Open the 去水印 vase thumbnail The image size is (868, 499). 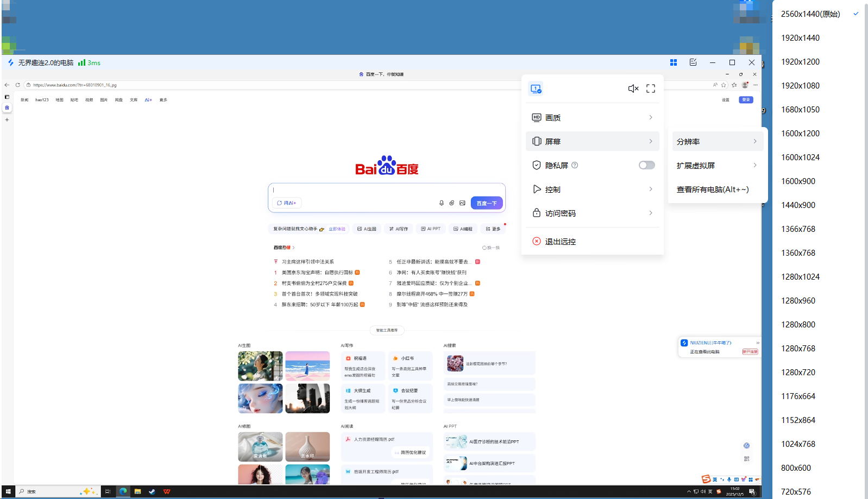pyautogui.click(x=307, y=447)
